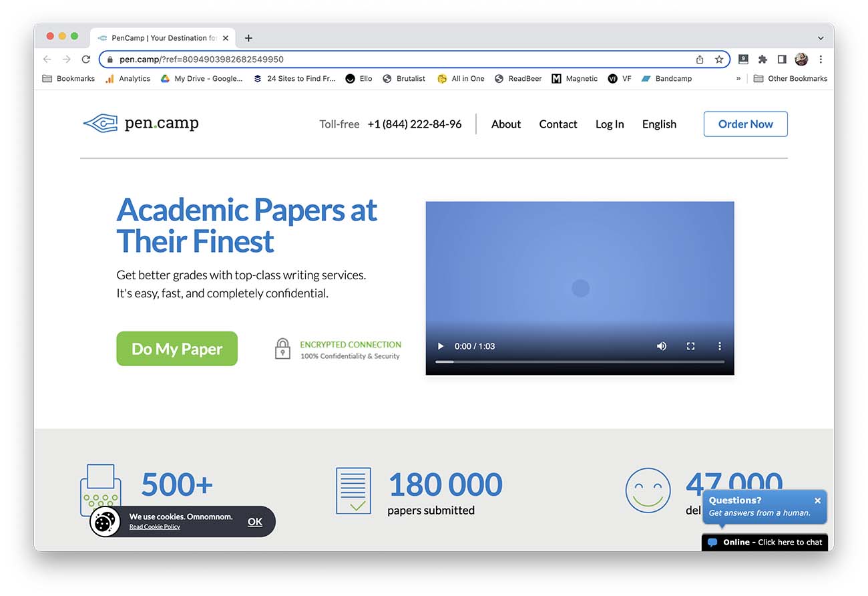The width and height of the screenshot is (868, 596).
Task: Click the password manager extension icon
Action: click(x=743, y=59)
